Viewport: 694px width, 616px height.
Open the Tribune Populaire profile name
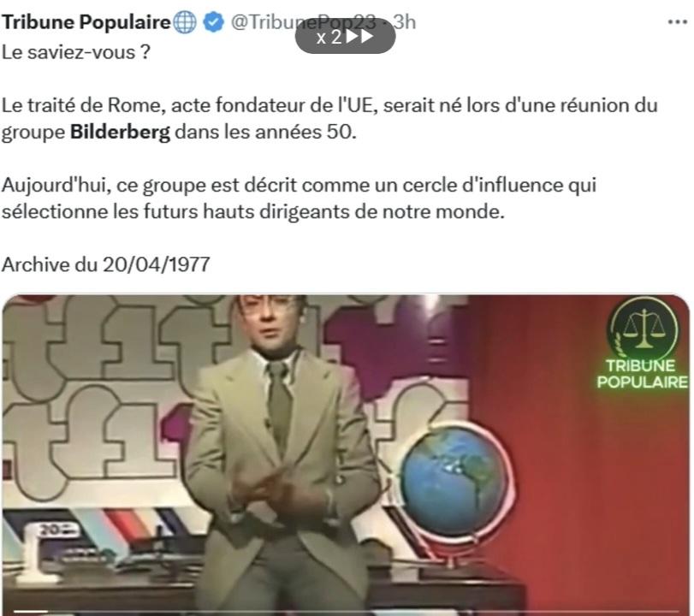click(86, 22)
